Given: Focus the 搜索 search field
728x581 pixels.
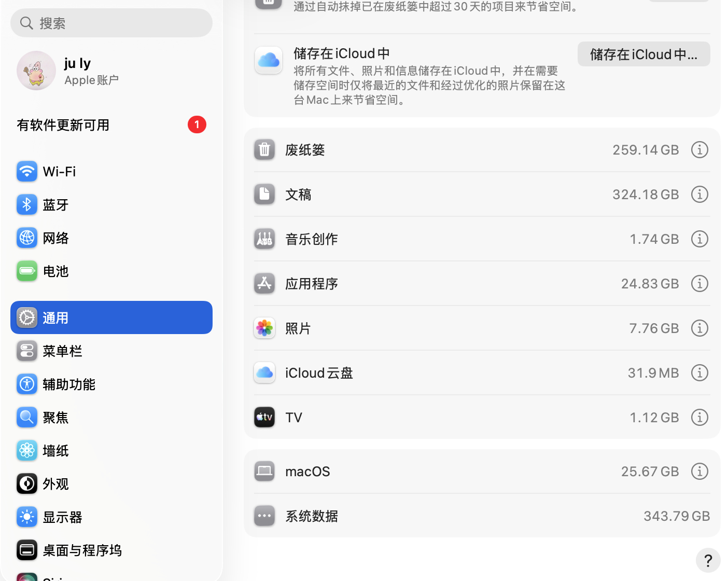Looking at the screenshot, I should [x=111, y=23].
